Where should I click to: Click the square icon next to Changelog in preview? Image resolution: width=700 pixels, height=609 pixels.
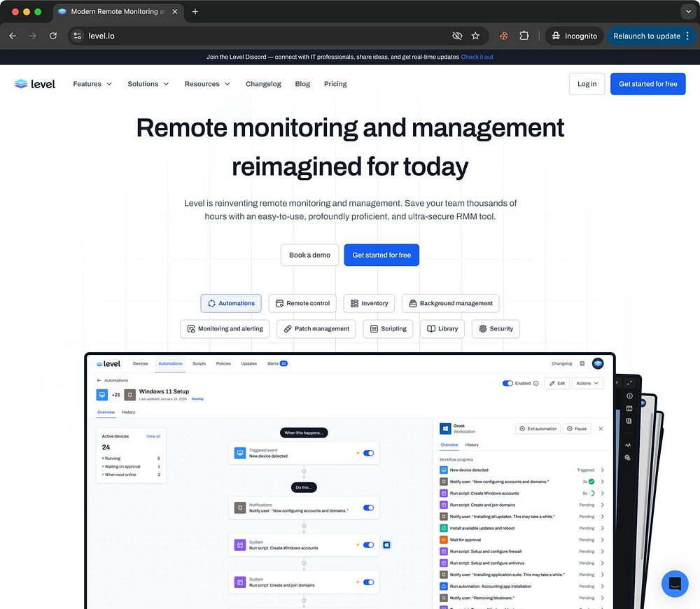point(582,363)
